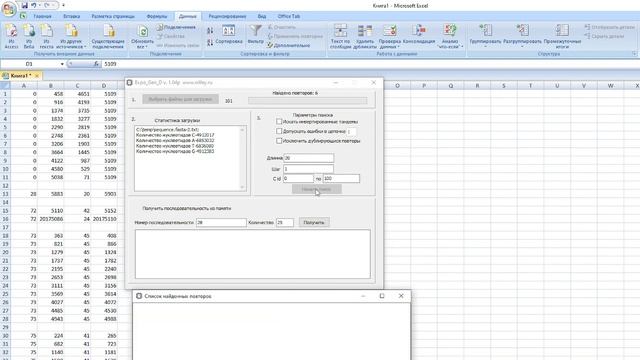Click sort descending Z-A icon
640x360 pixels.
(x=210, y=42)
